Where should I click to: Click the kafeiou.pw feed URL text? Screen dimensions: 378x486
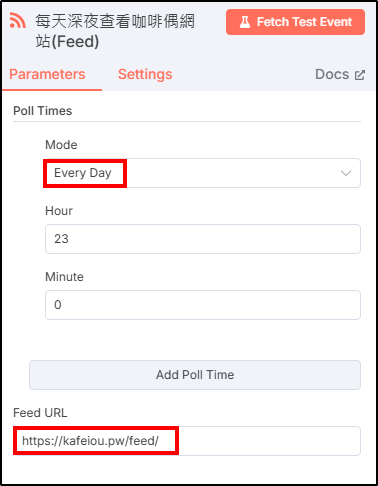90,441
